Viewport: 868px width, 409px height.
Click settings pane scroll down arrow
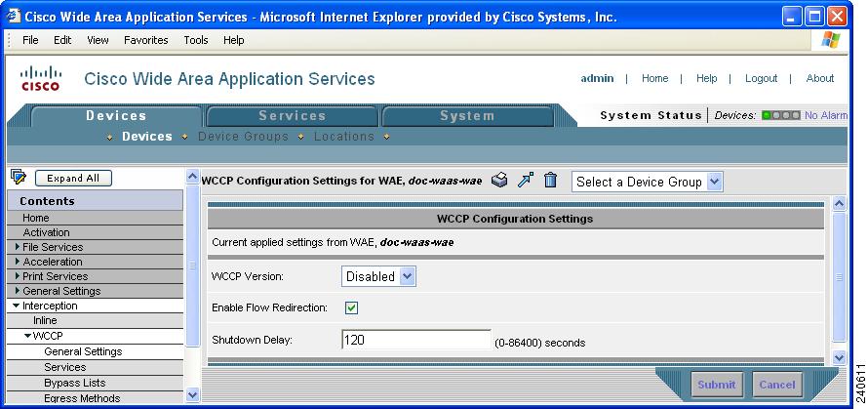tap(839, 358)
